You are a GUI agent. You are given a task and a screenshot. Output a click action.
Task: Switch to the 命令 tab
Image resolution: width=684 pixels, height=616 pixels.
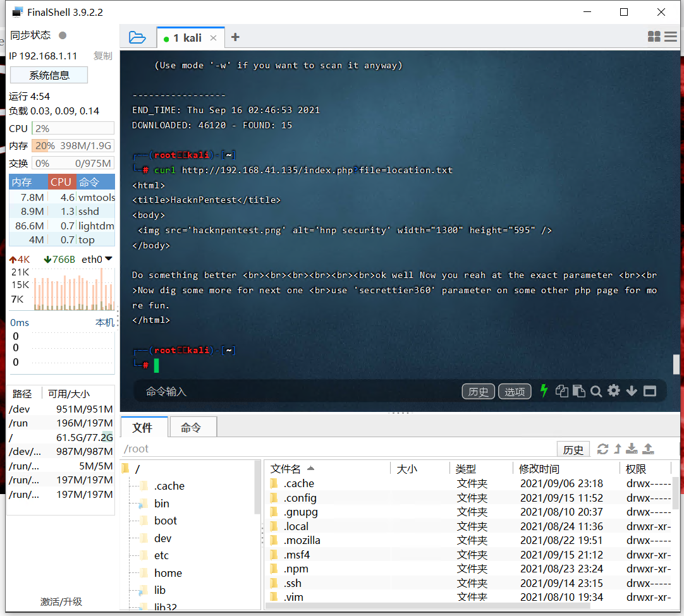(193, 427)
